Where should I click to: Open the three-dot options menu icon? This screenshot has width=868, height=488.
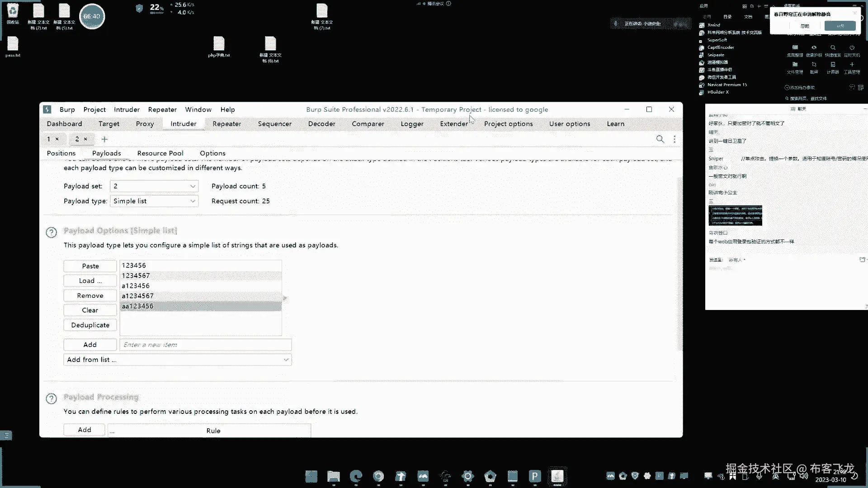click(675, 139)
